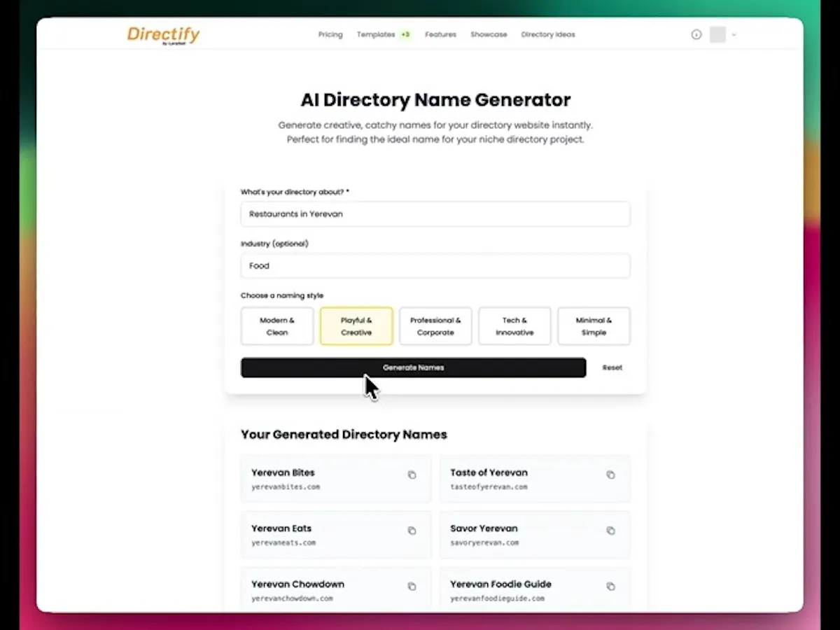Pick the Minimal & Simple style

[x=594, y=326]
